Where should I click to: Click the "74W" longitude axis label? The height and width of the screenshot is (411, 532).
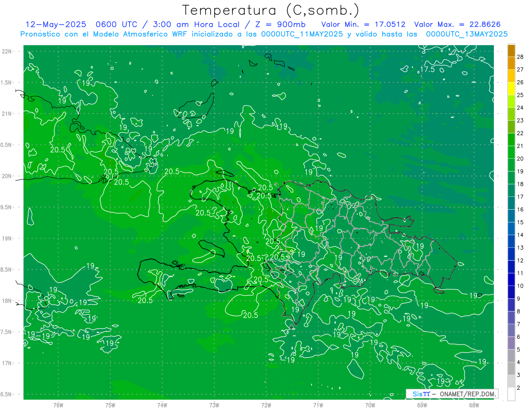pyautogui.click(x=162, y=405)
